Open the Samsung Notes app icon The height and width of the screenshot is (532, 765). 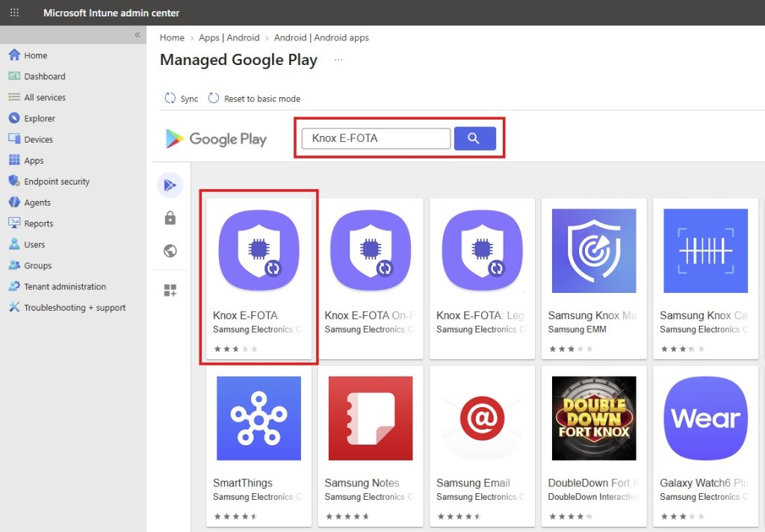(x=371, y=418)
